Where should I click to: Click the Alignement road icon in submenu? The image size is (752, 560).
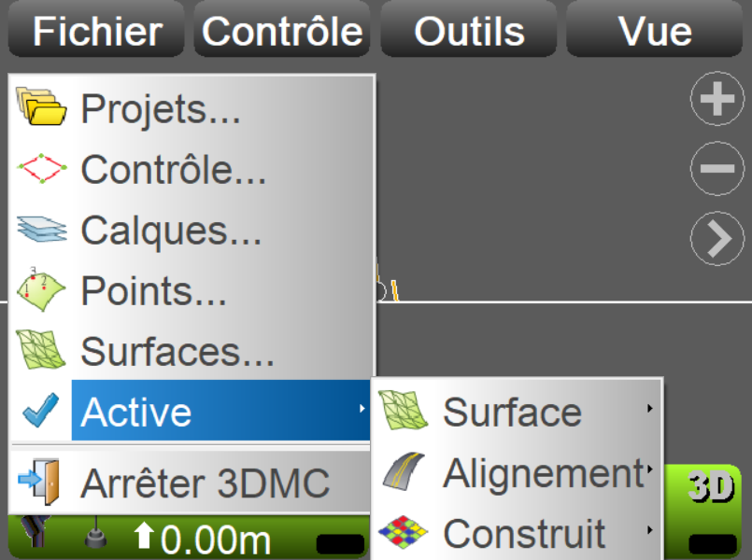click(x=404, y=473)
